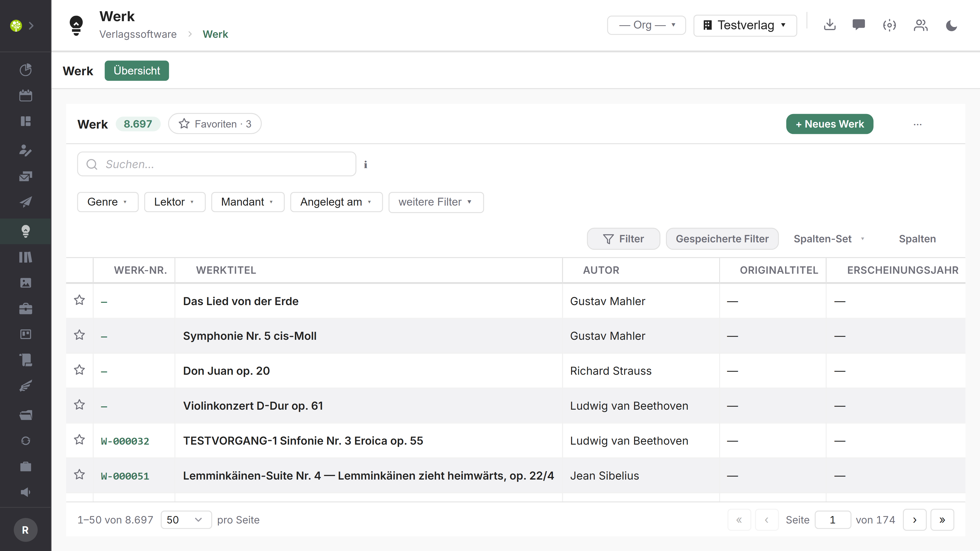Open the 50 per page selector
Viewport: 980px width, 551px height.
(186, 519)
